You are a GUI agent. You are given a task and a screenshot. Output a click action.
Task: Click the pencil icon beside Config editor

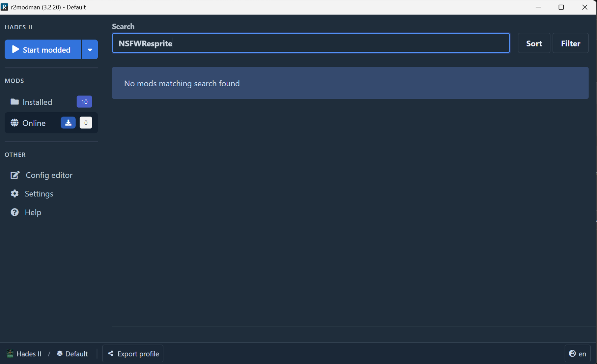[x=15, y=175]
